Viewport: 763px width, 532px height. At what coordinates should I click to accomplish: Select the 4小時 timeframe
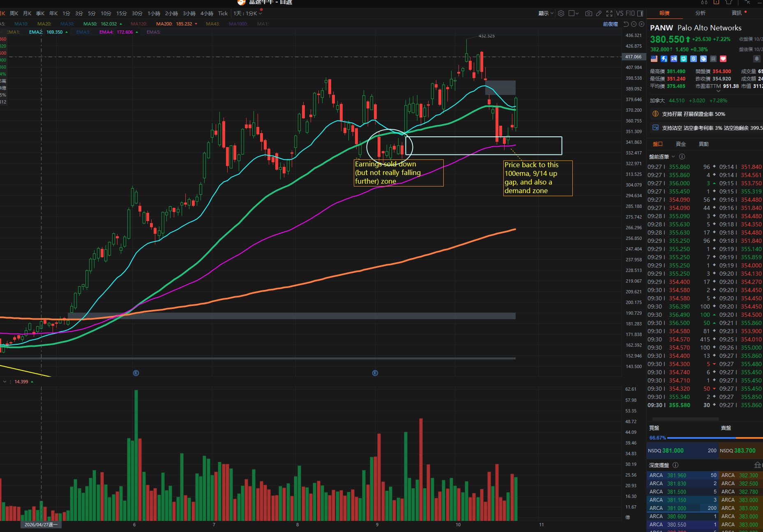tap(207, 13)
